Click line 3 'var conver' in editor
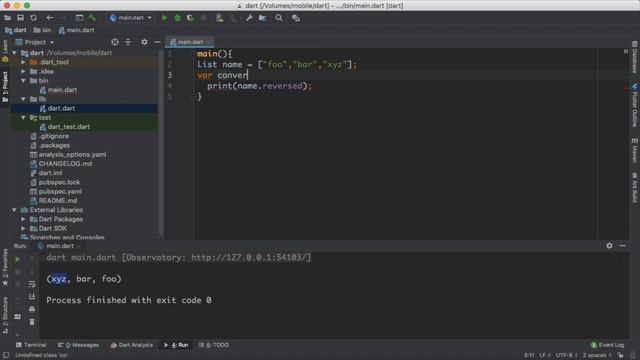640x360 pixels. pyautogui.click(x=222, y=75)
